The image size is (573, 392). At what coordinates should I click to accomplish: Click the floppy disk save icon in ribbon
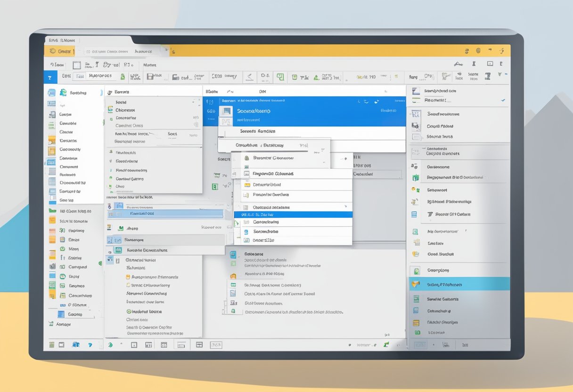point(151,76)
